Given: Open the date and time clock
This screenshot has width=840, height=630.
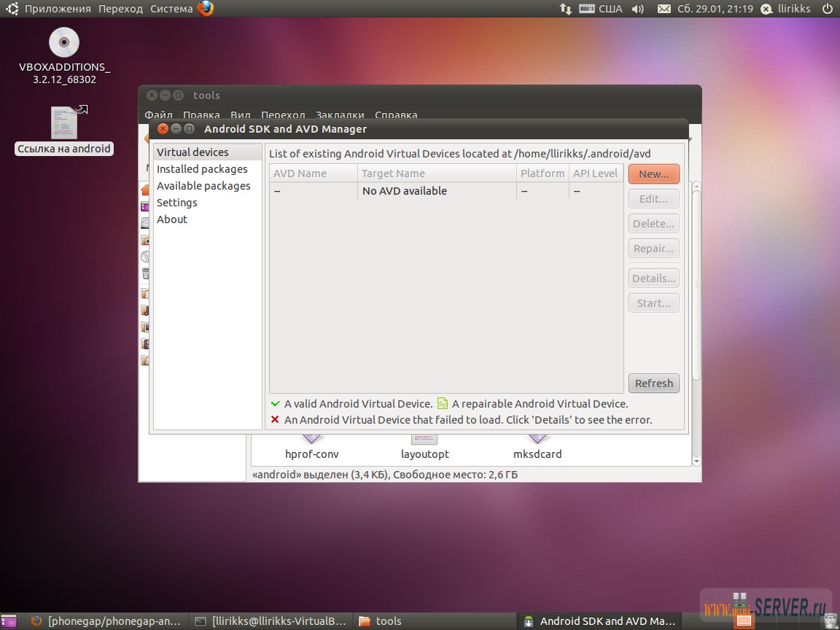Looking at the screenshot, I should click(715, 9).
